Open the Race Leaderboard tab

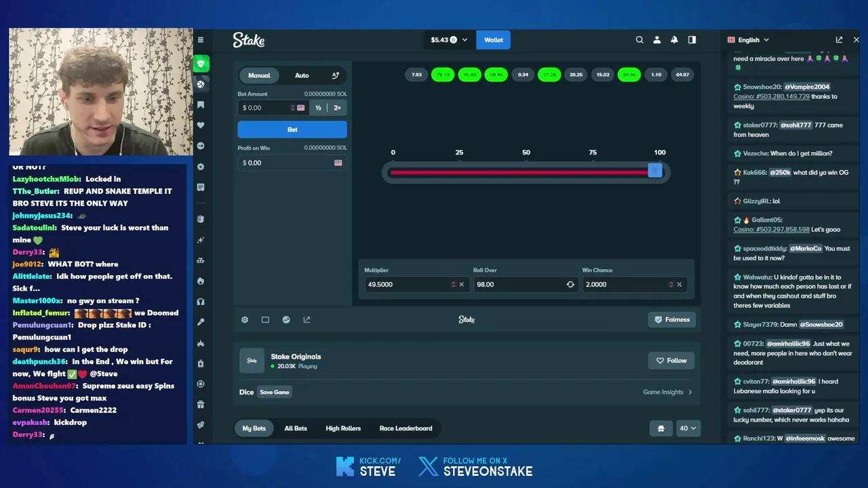[406, 428]
